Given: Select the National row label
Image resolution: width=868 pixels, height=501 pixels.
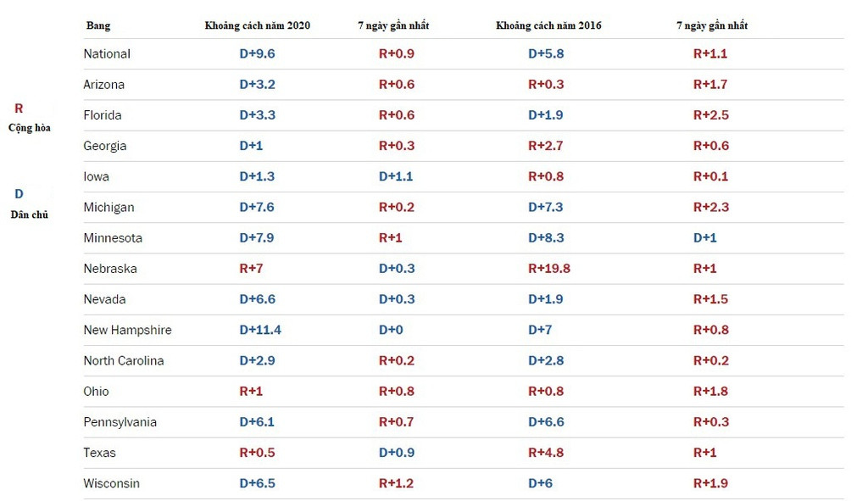Looking at the screenshot, I should [107, 53].
